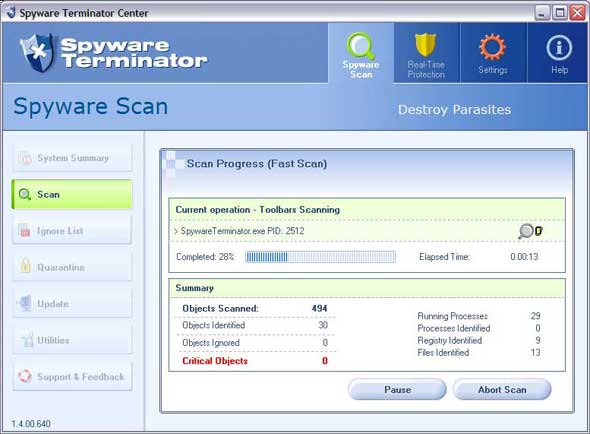Open the Update section

(x=72, y=303)
